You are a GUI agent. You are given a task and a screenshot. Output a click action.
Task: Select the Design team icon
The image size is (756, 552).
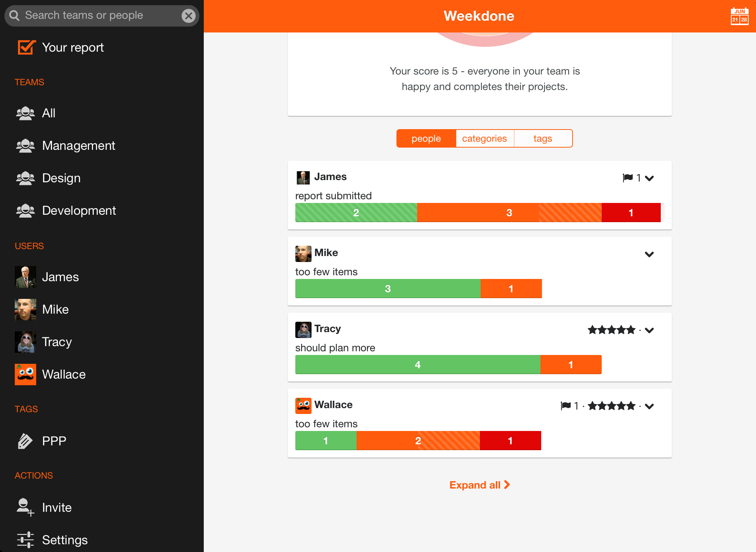click(26, 177)
